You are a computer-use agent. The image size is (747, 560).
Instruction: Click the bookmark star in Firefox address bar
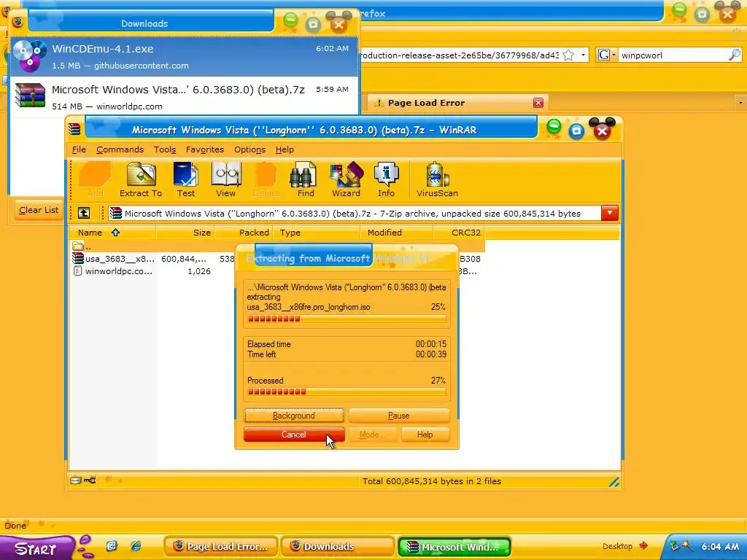pos(568,55)
